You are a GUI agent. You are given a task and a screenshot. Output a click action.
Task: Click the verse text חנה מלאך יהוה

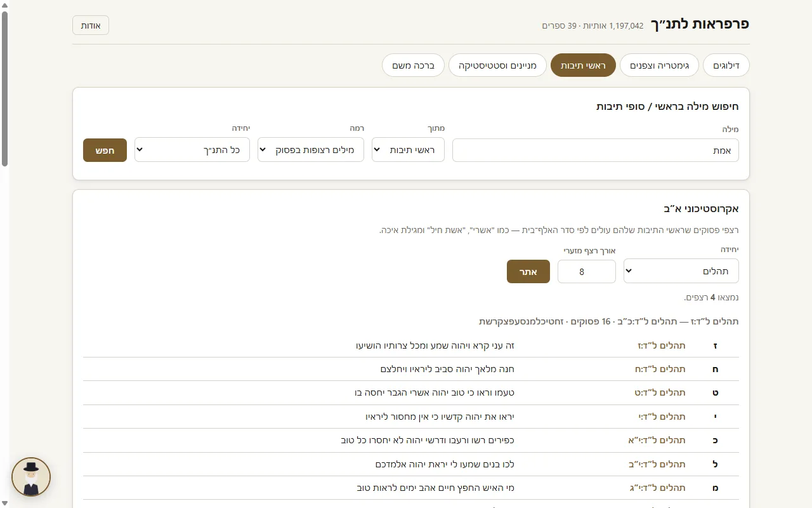point(447,369)
